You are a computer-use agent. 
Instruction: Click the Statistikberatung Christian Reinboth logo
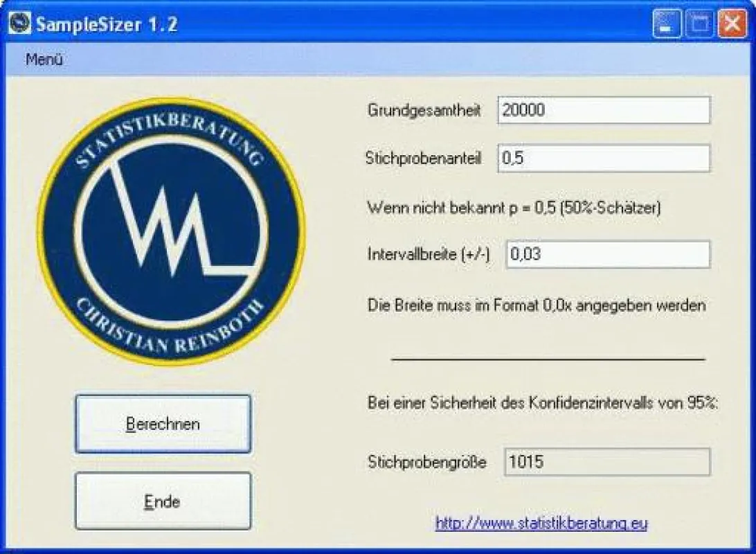171,231
